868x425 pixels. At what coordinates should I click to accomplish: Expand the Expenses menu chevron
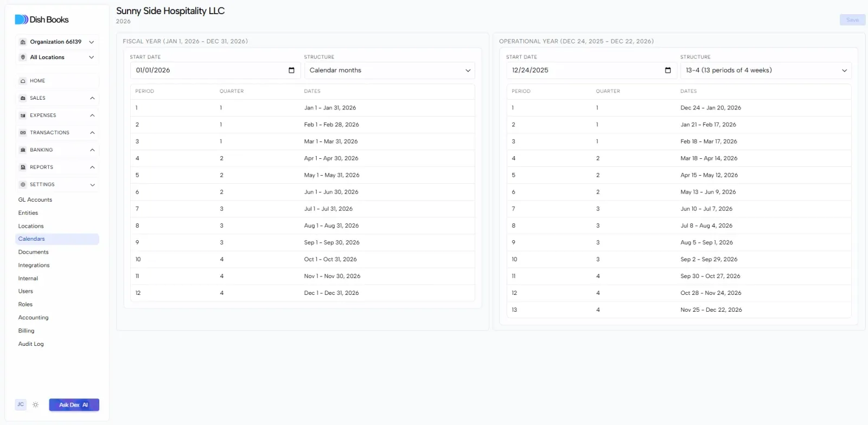click(x=92, y=115)
